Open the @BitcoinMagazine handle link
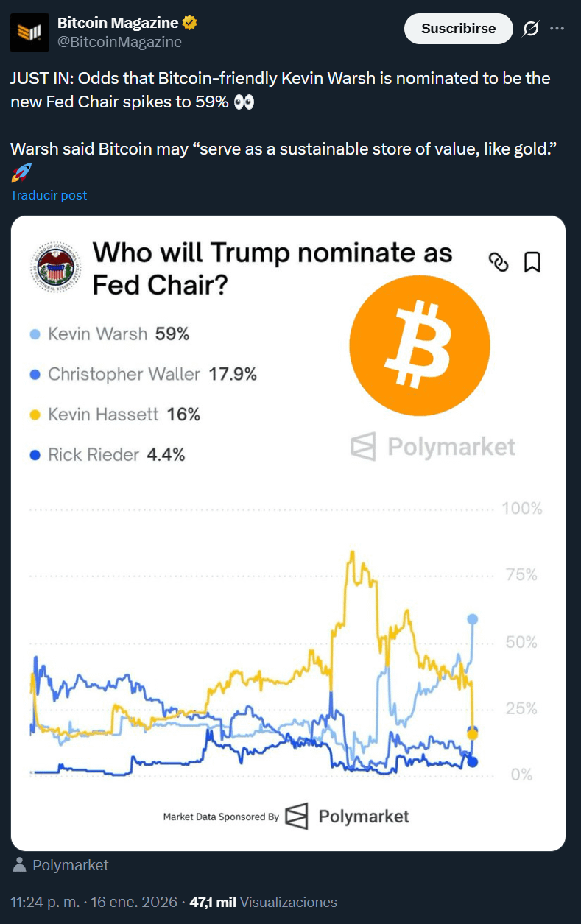This screenshot has height=924, width=581. click(x=119, y=42)
